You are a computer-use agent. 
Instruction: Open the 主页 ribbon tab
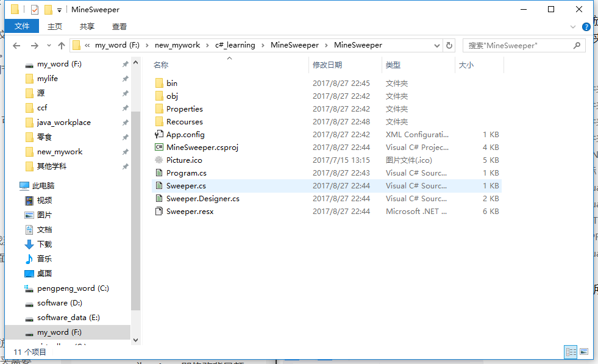[x=54, y=26]
